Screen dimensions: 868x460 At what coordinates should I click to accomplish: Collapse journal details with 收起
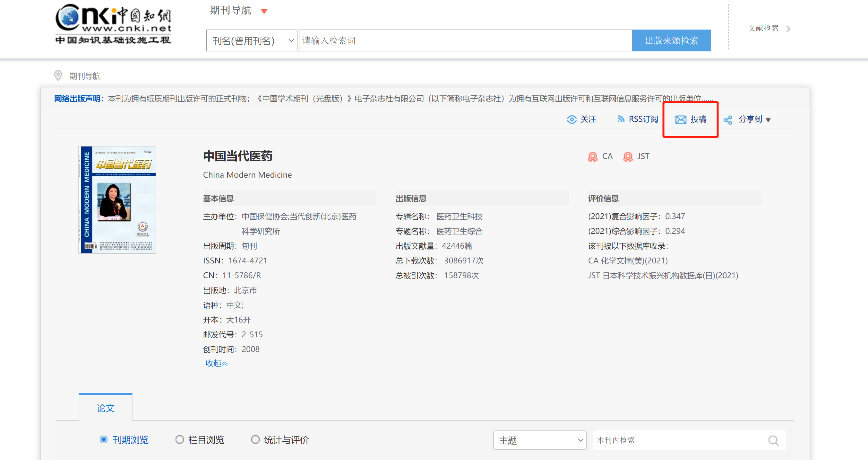click(217, 363)
